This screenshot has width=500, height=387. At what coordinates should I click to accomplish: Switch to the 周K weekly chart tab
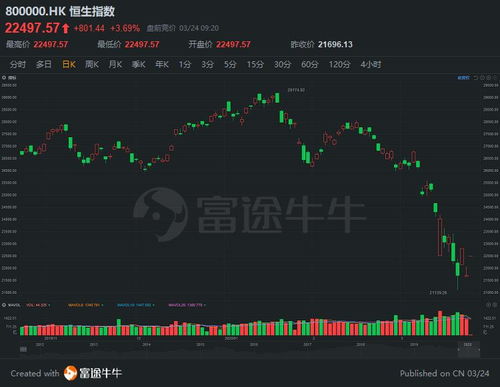tap(92, 64)
